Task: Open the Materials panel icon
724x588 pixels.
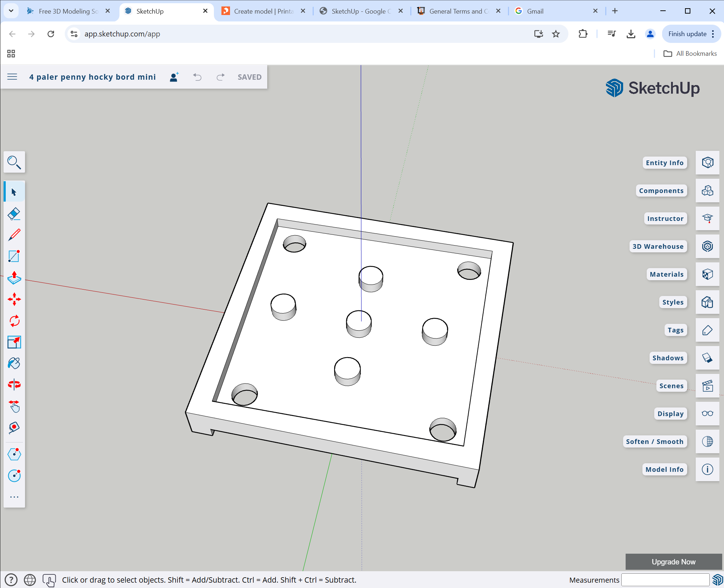Action: [708, 274]
